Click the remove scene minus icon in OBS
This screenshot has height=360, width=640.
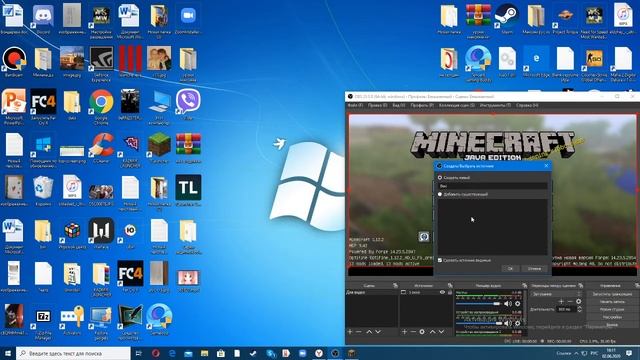pyautogui.click(x=359, y=332)
